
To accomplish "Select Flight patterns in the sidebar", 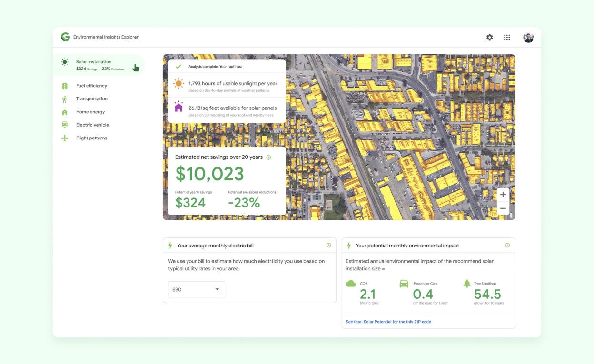I will pos(91,138).
